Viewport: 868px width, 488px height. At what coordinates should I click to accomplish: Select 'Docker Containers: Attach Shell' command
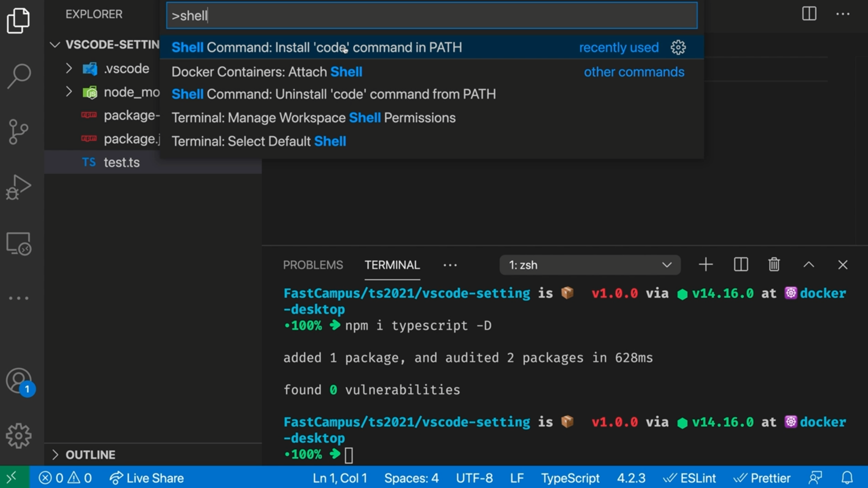(267, 71)
